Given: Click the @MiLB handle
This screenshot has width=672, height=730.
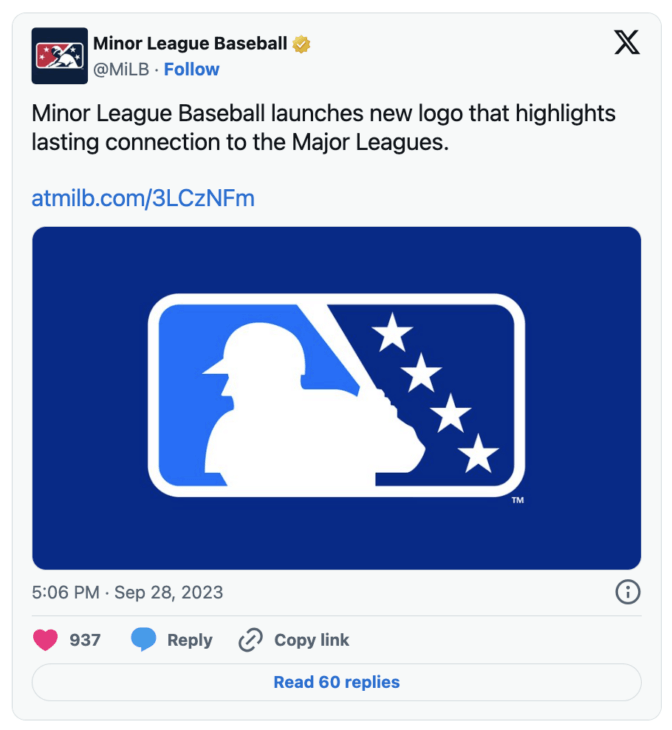Looking at the screenshot, I should [121, 69].
